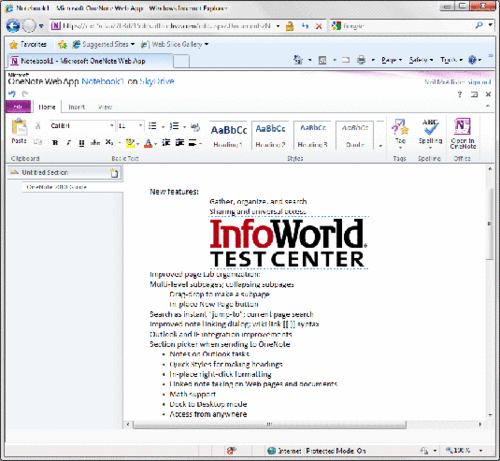500x461 pixels.
Task: Open the browser Page menu
Action: click(x=392, y=60)
